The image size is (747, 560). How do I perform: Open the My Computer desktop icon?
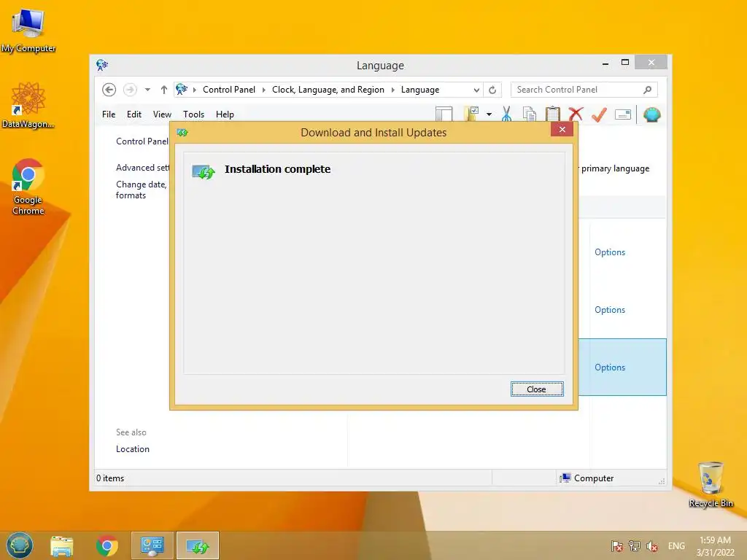28,31
